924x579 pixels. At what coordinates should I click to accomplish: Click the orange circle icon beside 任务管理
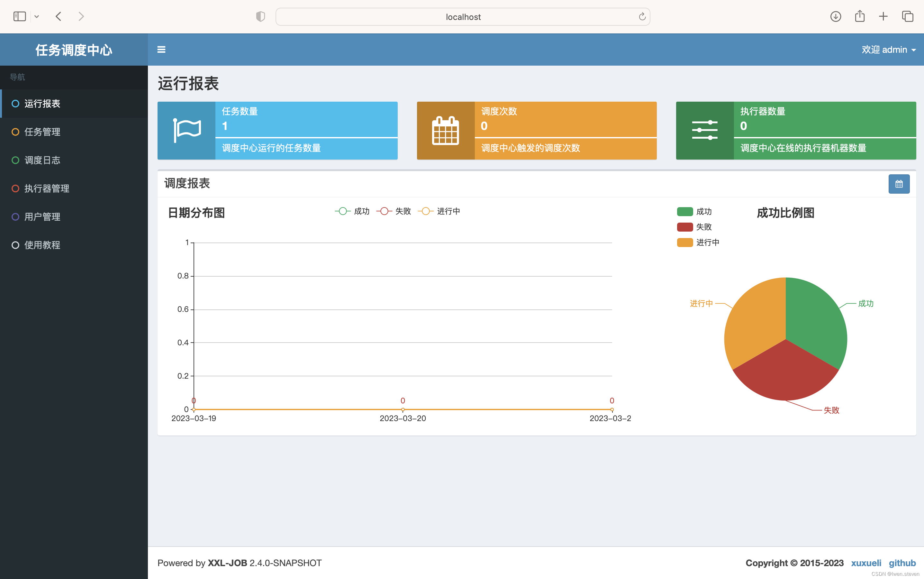tap(15, 132)
